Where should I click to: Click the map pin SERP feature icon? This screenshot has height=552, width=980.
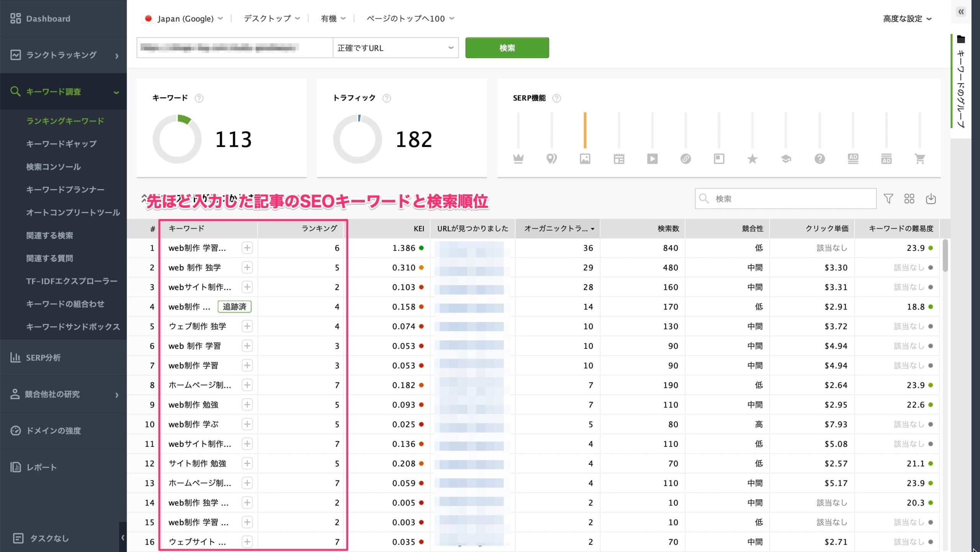(552, 158)
